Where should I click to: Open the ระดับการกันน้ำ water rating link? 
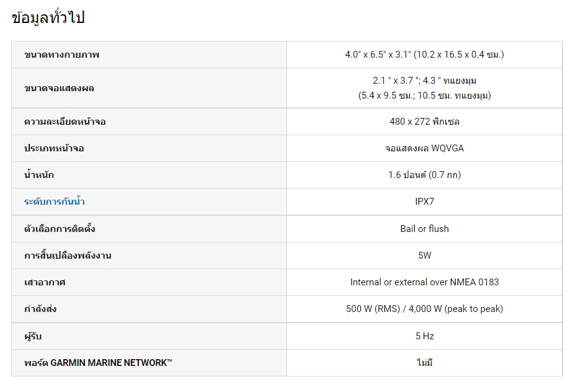coord(55,202)
